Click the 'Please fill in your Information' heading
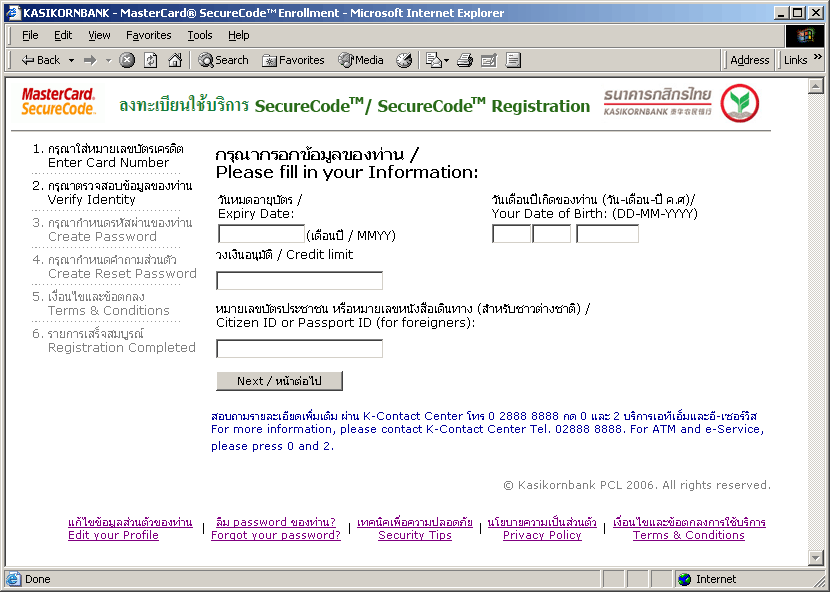Screen dimensions: 830x592 tap(347, 172)
